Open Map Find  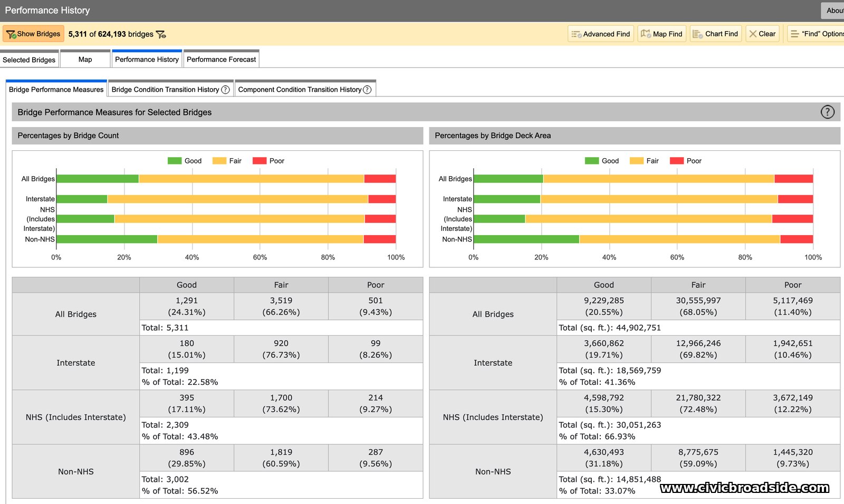[661, 34]
